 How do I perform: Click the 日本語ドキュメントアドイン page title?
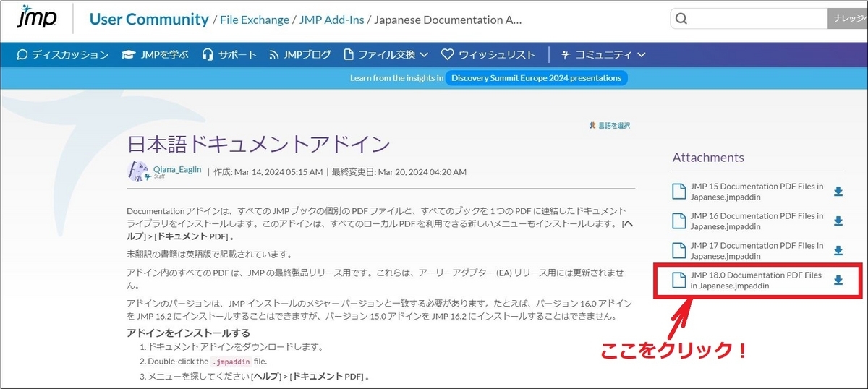(259, 143)
